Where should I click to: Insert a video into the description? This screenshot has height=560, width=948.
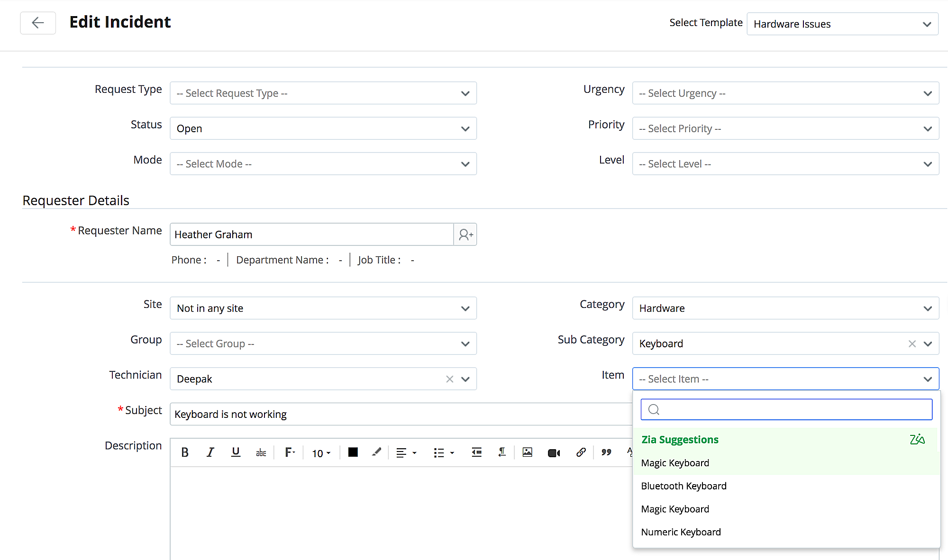[554, 453]
